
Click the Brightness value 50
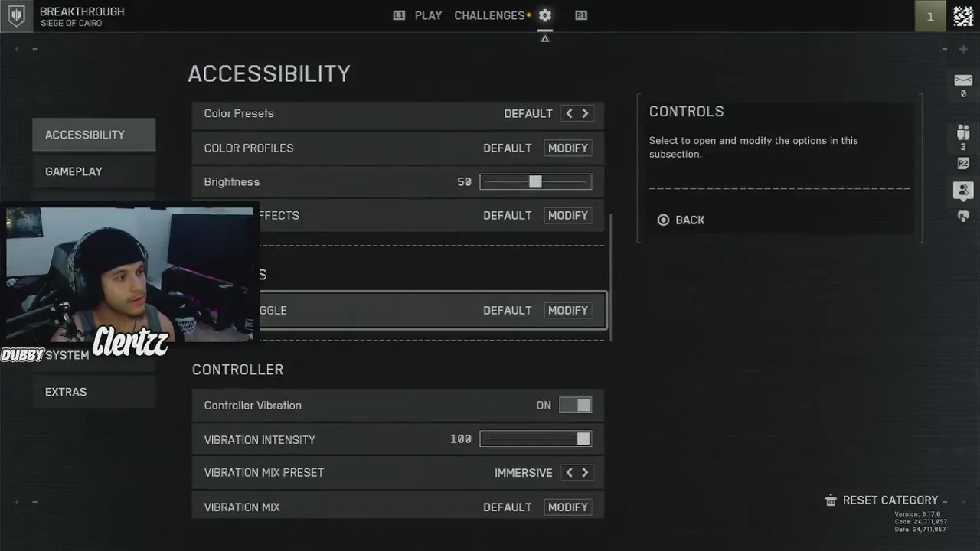(464, 182)
